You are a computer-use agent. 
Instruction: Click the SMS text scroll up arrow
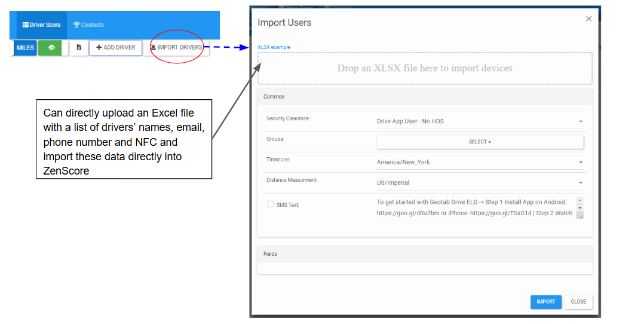[x=580, y=200]
